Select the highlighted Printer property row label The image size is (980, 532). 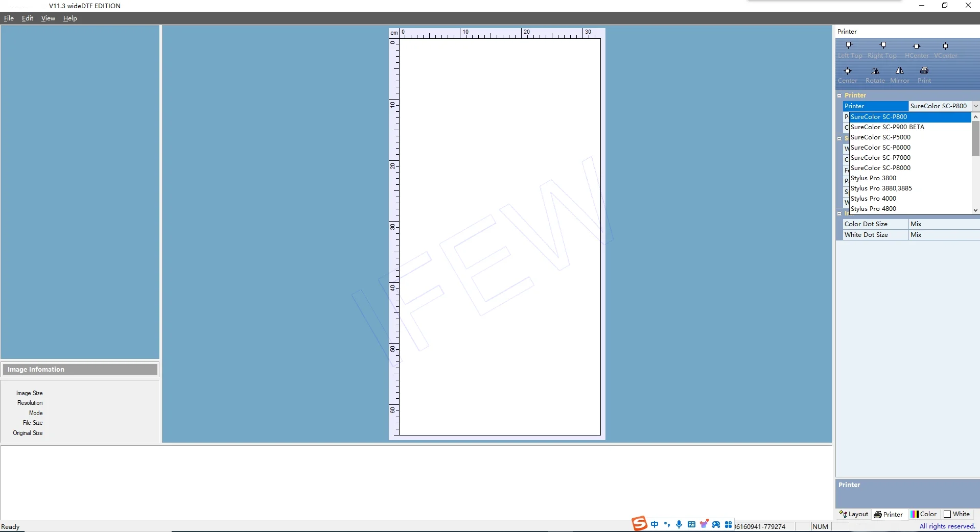[x=875, y=106]
